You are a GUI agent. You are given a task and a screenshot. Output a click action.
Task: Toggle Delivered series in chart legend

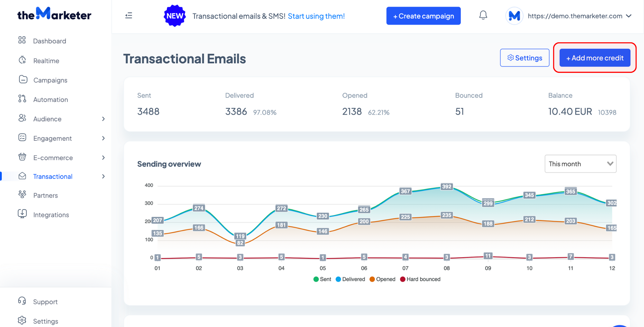(350, 279)
